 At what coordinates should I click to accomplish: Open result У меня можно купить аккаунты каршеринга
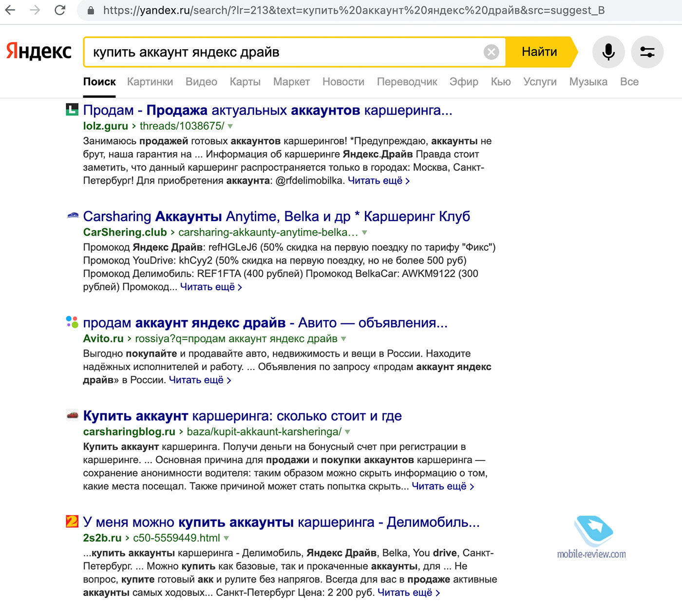[x=282, y=523]
